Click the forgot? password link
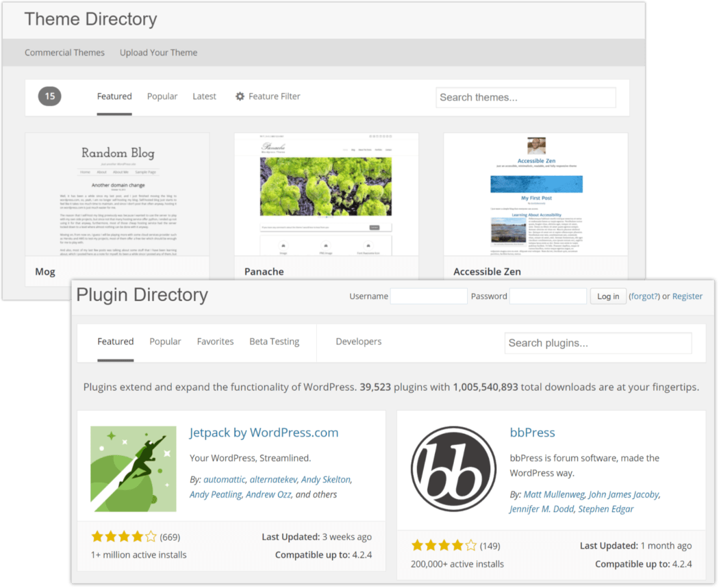The height and width of the screenshot is (588, 719). [644, 296]
